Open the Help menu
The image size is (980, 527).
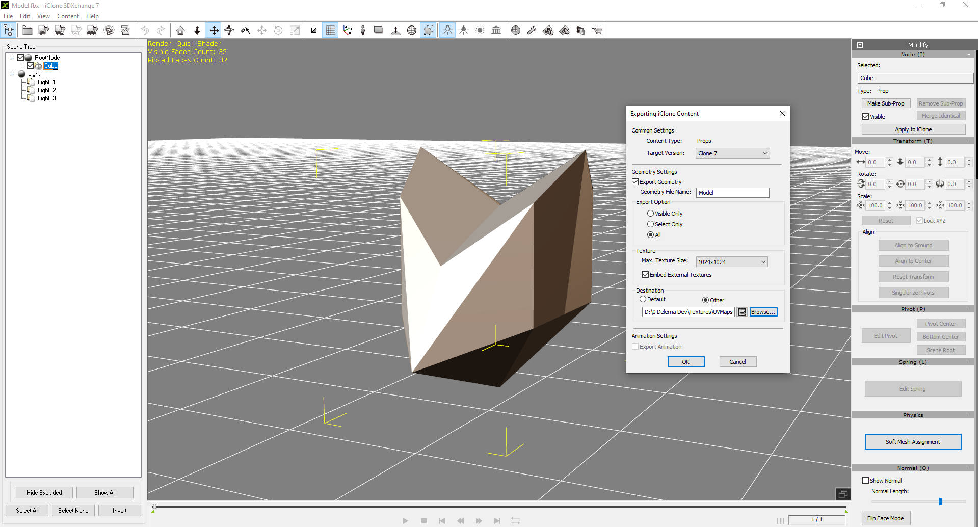tap(92, 16)
